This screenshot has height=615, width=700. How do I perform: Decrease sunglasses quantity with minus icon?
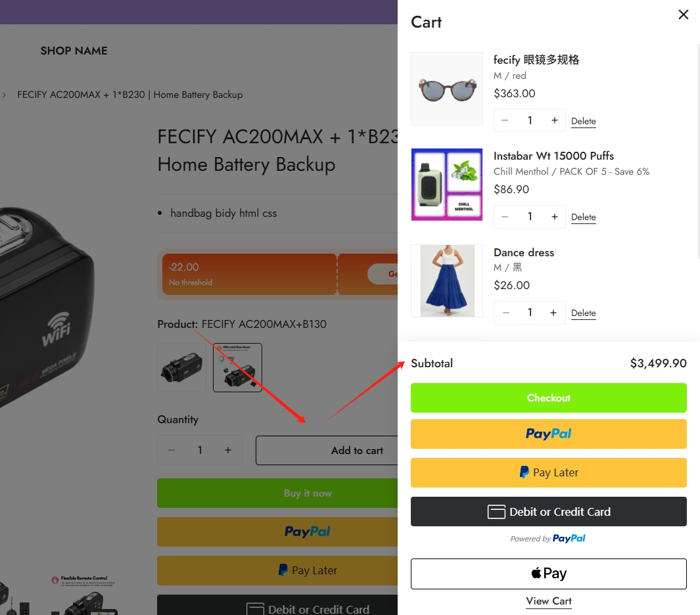[x=505, y=120]
